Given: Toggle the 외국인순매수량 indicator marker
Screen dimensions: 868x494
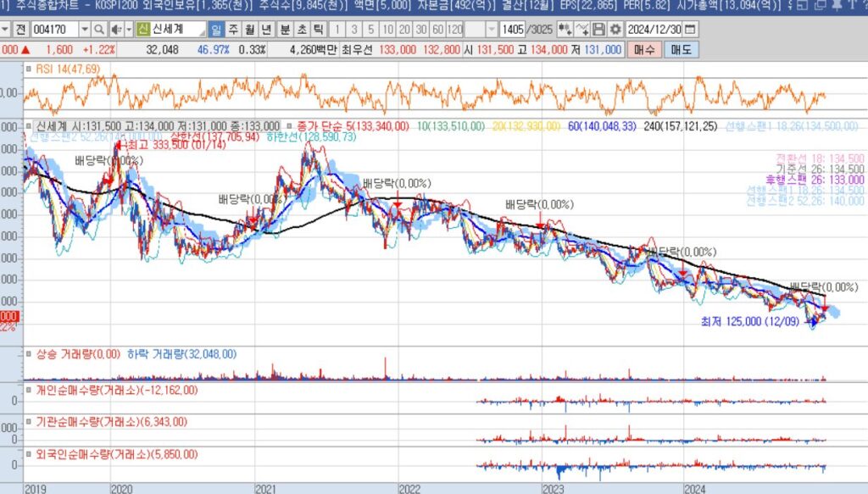Looking at the screenshot, I should tap(29, 455).
